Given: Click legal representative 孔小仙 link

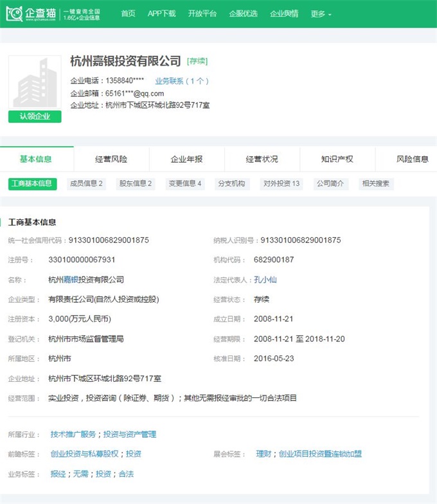Looking at the screenshot, I should click(265, 280).
